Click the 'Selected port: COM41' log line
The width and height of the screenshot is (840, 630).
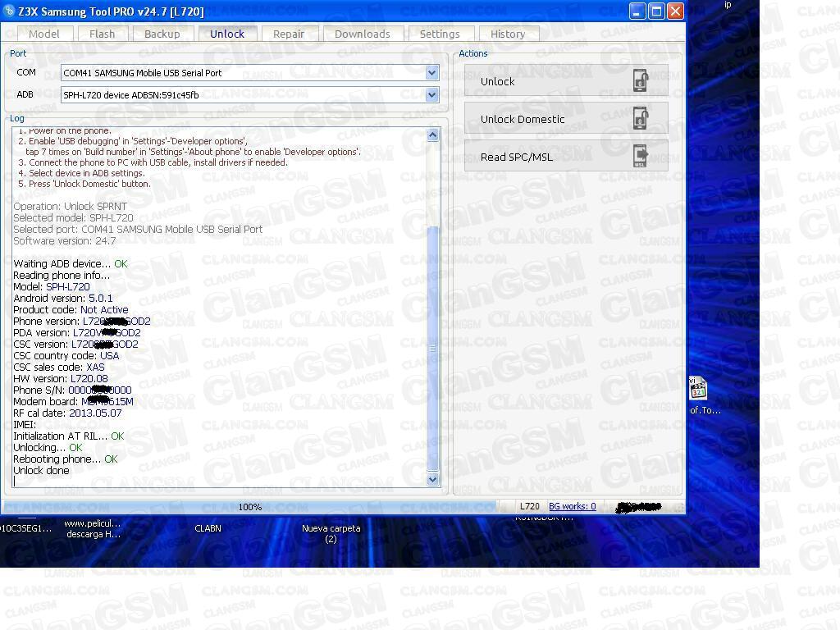point(138,230)
